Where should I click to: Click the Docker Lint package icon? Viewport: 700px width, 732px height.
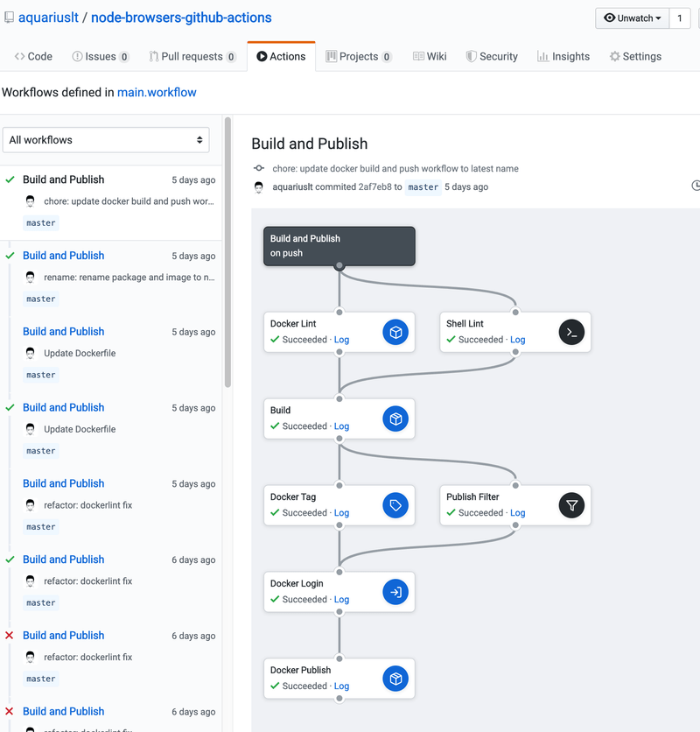pyautogui.click(x=395, y=332)
